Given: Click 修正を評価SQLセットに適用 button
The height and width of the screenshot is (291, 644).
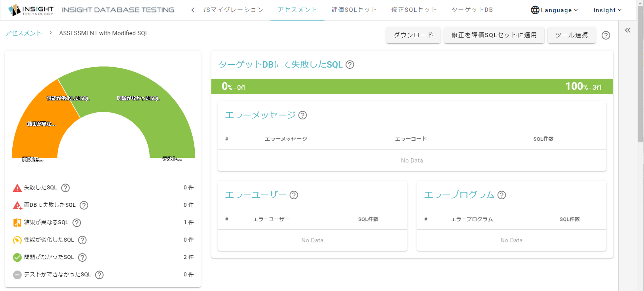Looking at the screenshot, I should tap(494, 35).
